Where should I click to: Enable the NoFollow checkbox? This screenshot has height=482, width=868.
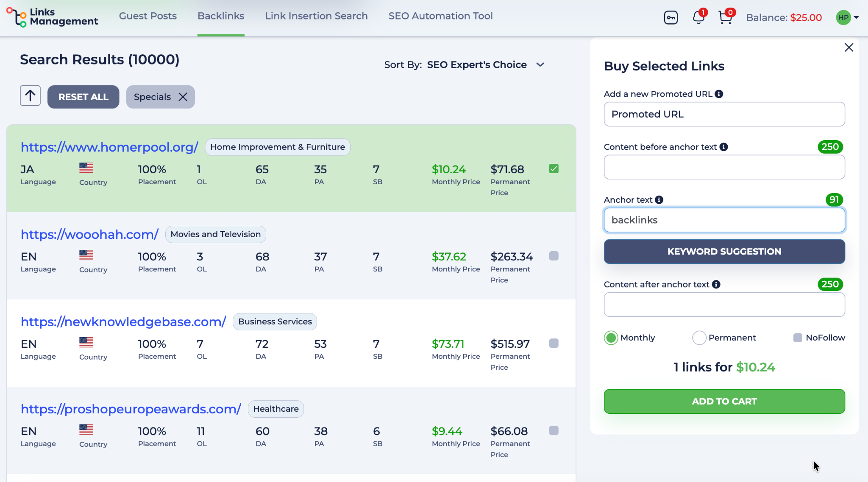pyautogui.click(x=798, y=338)
